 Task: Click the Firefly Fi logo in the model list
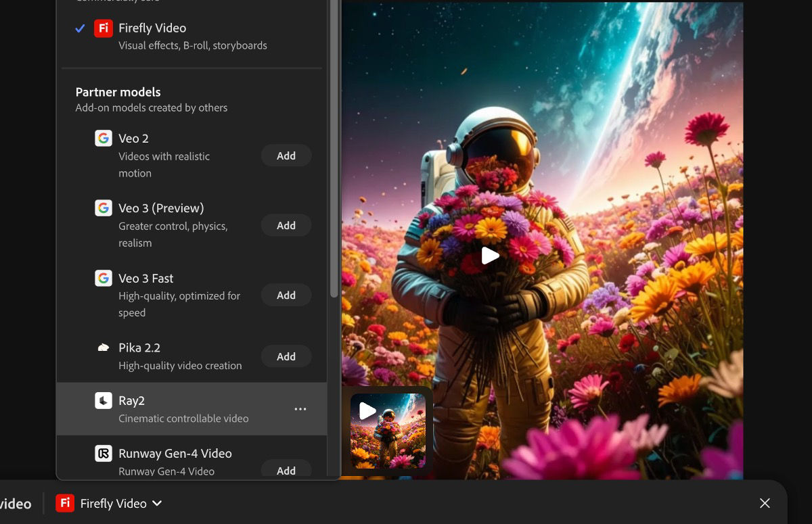click(104, 28)
